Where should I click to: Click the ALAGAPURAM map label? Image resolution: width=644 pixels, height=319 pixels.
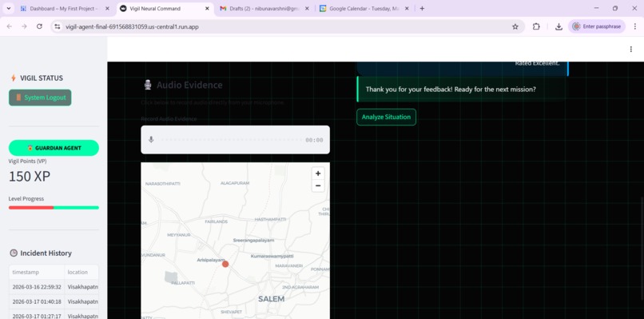click(x=235, y=183)
